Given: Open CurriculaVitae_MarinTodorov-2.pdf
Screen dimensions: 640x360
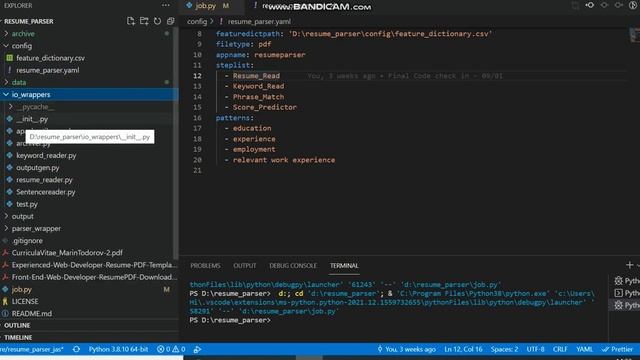Looking at the screenshot, I should (67, 253).
